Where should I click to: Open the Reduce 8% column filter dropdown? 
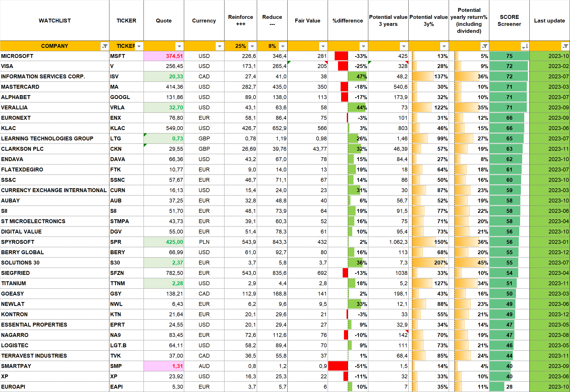pos(283,46)
